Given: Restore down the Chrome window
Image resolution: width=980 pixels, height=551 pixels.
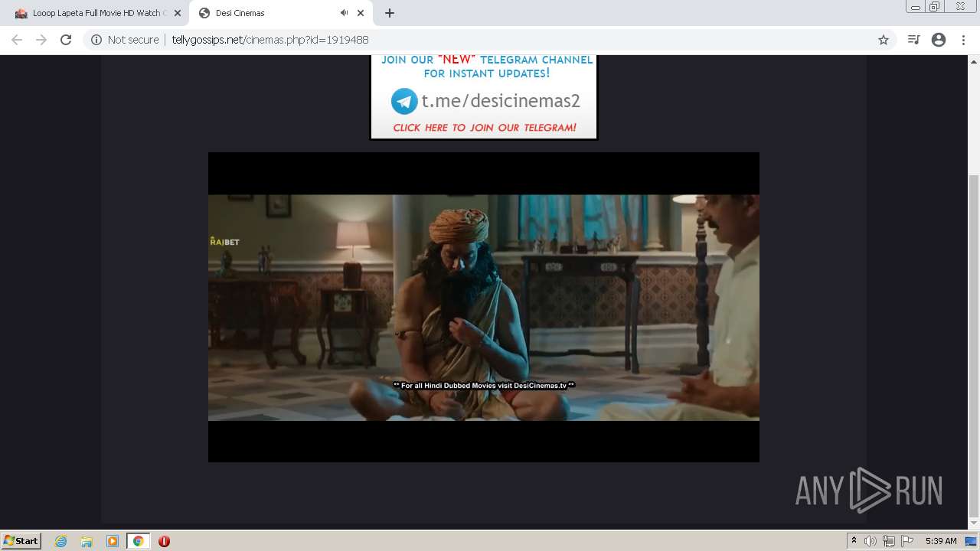Looking at the screenshot, I should [935, 7].
